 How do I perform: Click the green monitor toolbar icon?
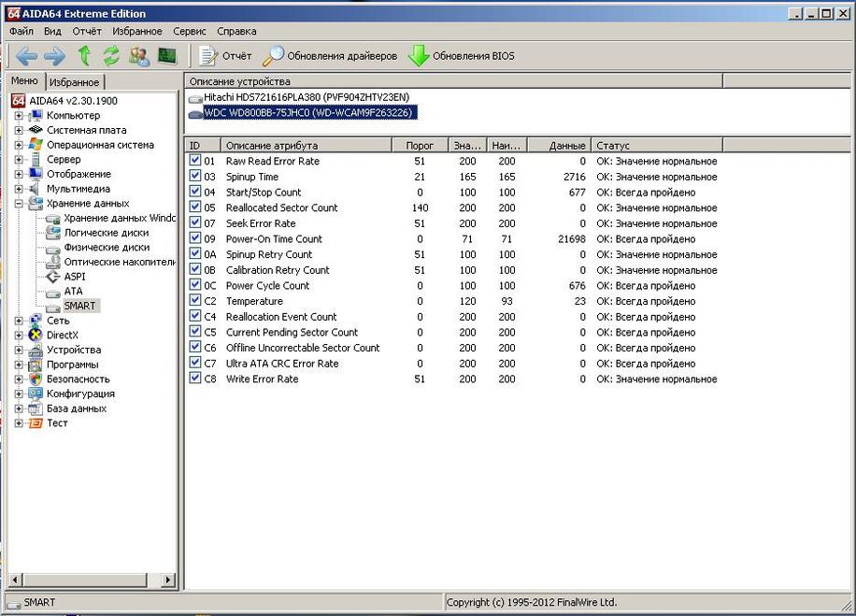(167, 56)
